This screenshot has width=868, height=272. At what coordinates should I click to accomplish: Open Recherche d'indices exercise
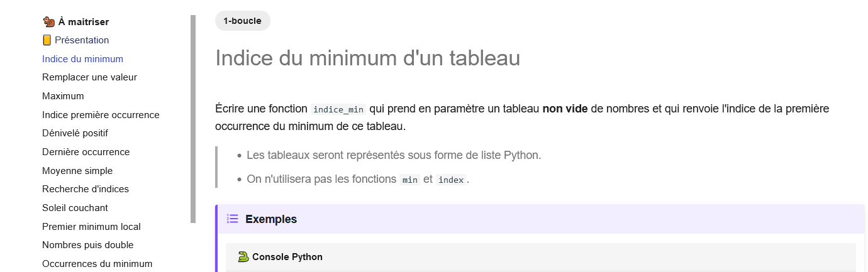point(86,189)
